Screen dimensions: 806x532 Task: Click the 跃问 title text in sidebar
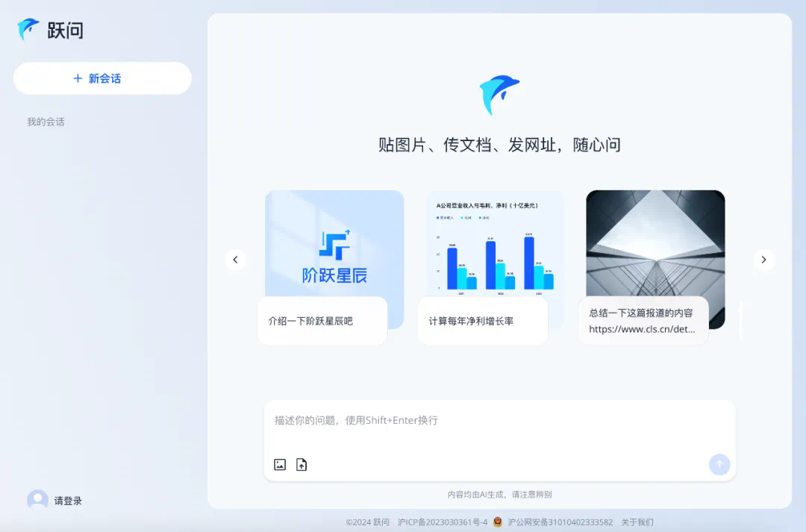[x=65, y=31]
